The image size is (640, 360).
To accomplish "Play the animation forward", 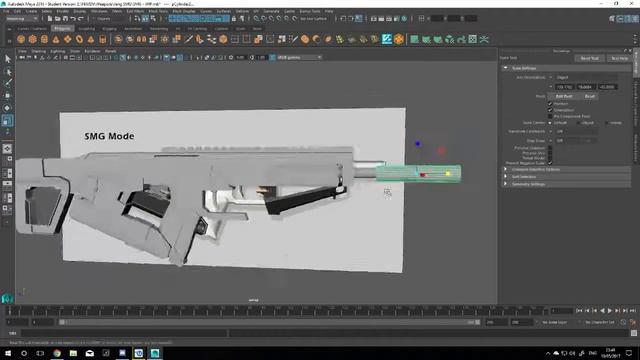I will click(x=610, y=311).
